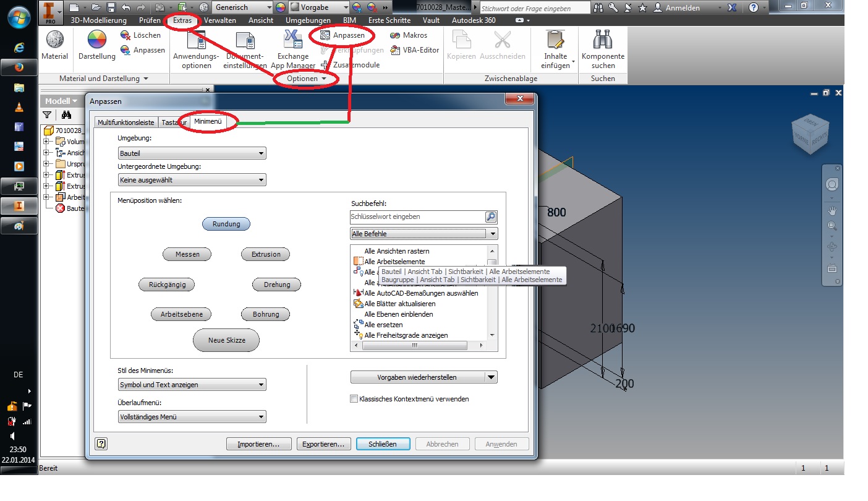Expand the Ursprung folder node in tree

tap(46, 164)
